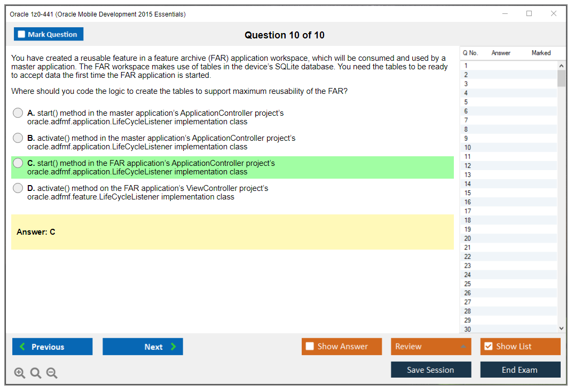Tick the Mark Question checkbox
Screen dimensions: 574x392
(x=21, y=34)
